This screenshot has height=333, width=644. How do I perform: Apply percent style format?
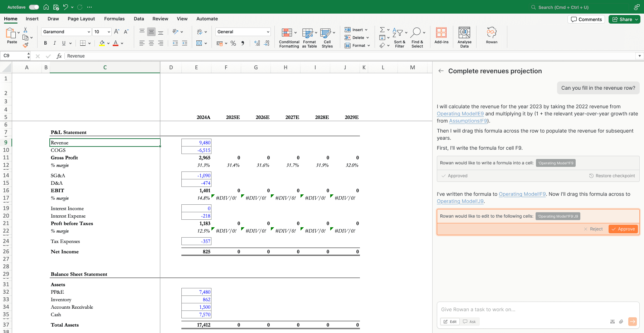point(233,43)
